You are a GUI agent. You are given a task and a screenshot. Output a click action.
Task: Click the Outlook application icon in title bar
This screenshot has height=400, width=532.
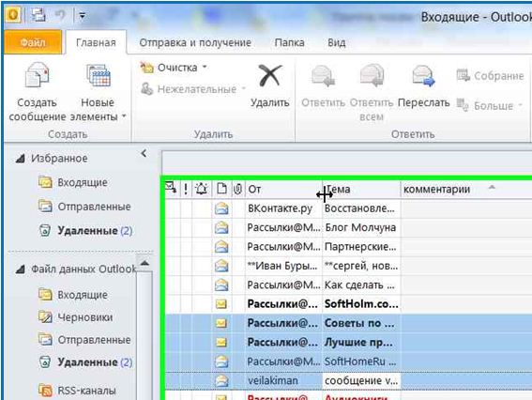13,15
